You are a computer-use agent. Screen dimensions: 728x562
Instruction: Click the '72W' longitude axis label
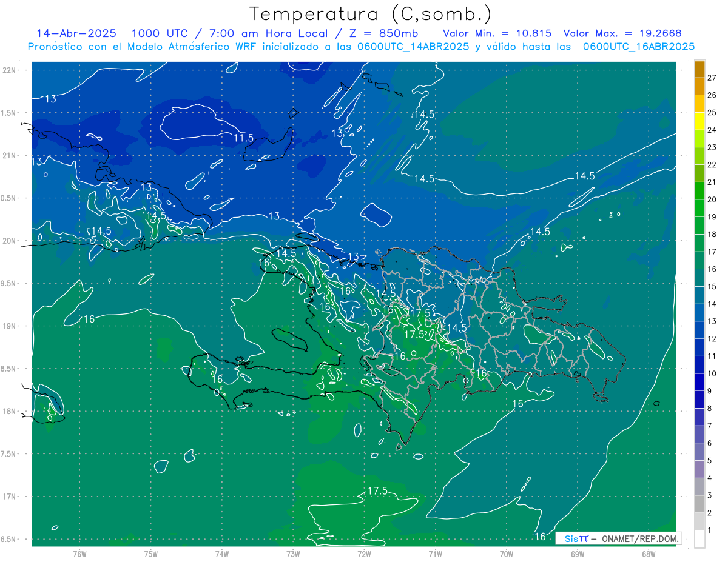coord(364,554)
